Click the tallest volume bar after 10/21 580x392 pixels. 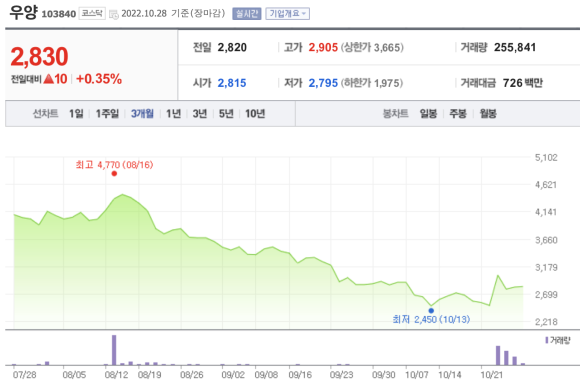[498, 355]
